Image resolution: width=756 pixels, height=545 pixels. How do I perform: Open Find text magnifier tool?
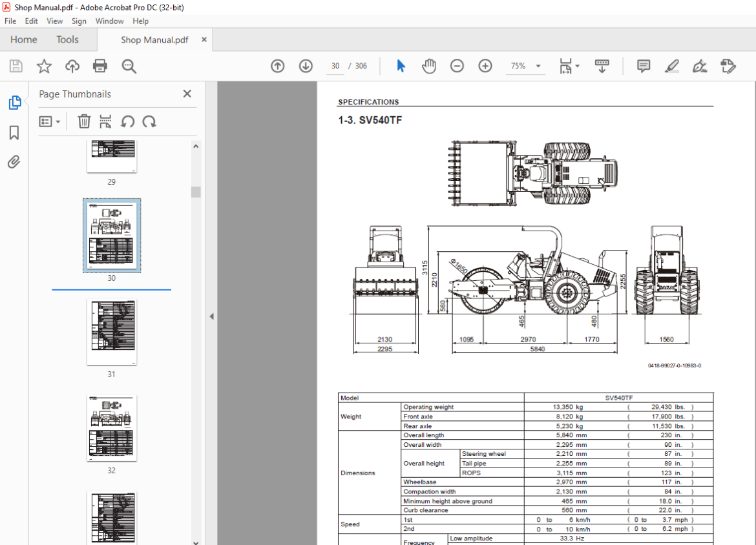pos(129,66)
